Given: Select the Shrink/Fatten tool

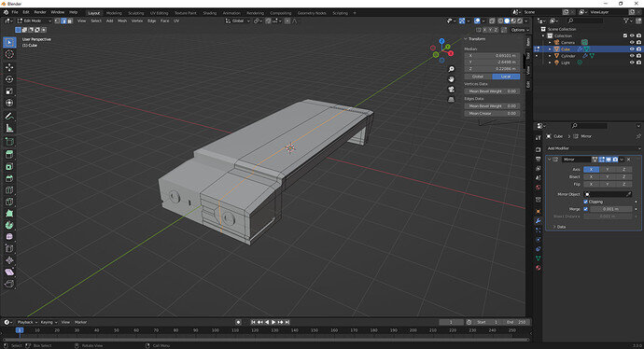Looking at the screenshot, I should tap(9, 260).
